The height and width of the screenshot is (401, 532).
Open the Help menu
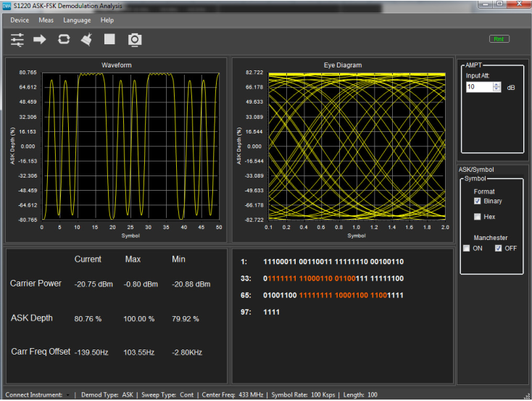[107, 20]
